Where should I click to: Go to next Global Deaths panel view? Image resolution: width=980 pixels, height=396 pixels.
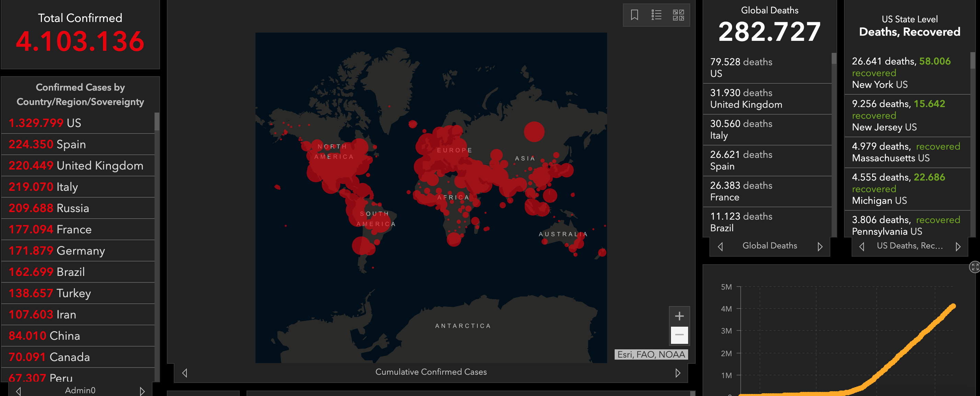[820, 247]
